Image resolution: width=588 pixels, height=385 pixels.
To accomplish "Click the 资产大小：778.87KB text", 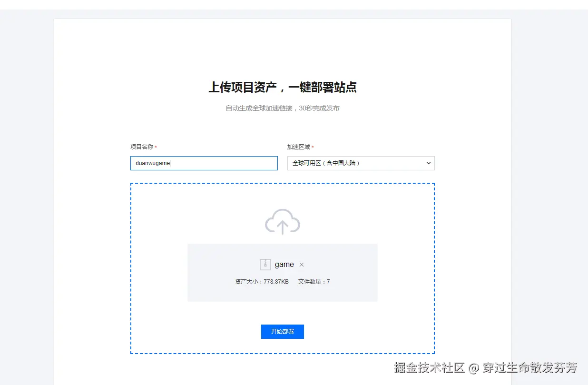I will click(261, 281).
